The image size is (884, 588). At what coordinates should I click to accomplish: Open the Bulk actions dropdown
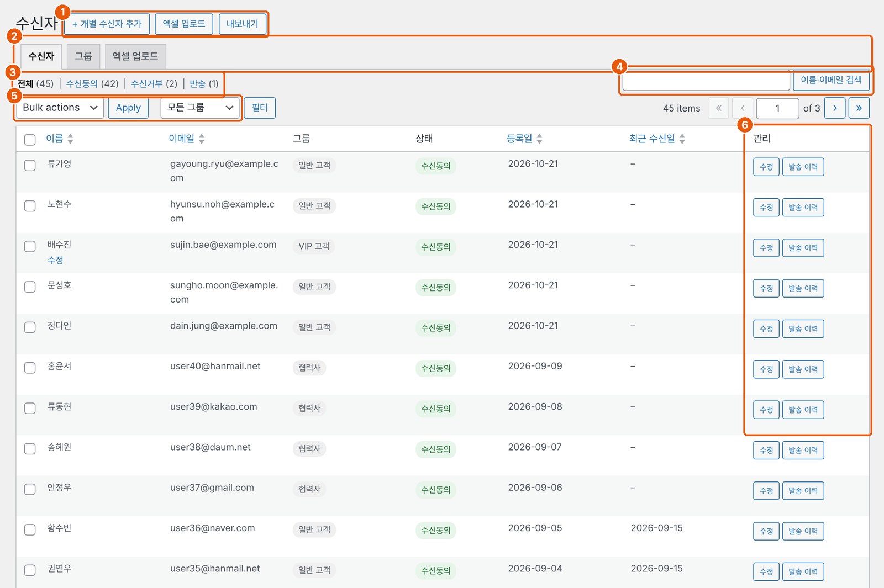(60, 108)
